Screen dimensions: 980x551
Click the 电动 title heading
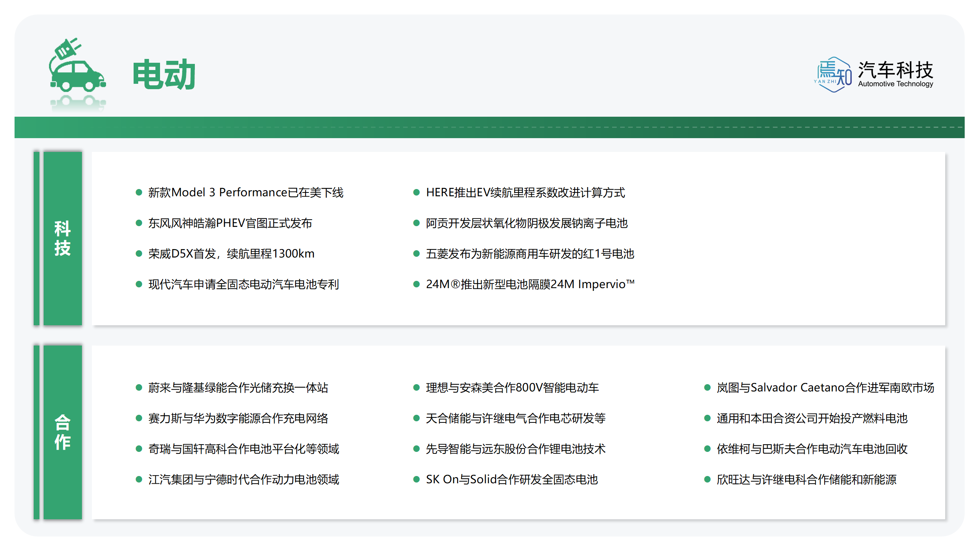[164, 75]
